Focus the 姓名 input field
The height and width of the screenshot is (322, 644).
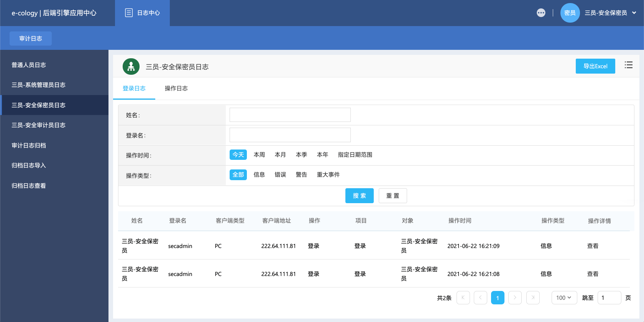pyautogui.click(x=290, y=115)
